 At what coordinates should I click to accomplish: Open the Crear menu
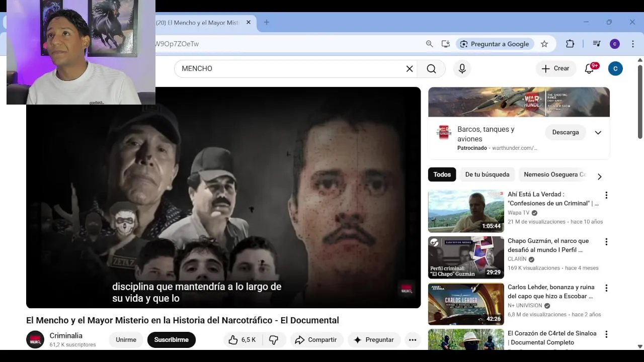coord(555,69)
